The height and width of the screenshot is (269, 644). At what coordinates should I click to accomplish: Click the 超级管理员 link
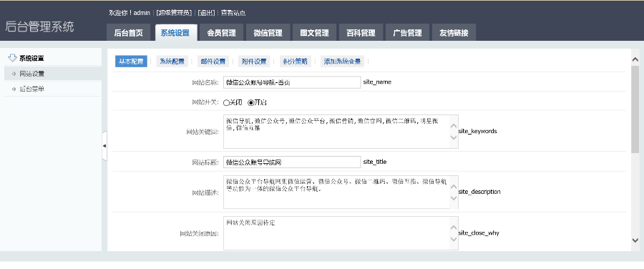coord(174,13)
